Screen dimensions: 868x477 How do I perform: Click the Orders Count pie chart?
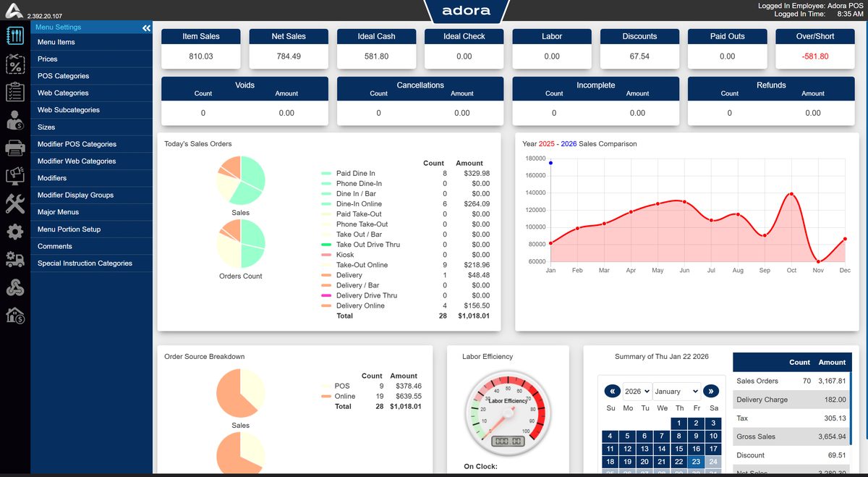241,244
